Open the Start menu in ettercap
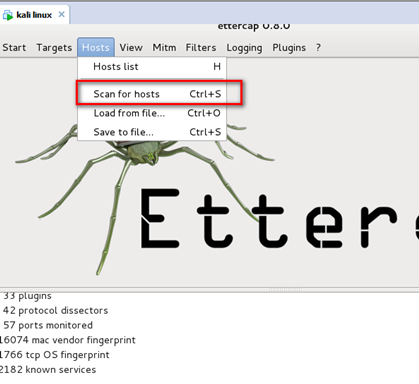 point(14,48)
